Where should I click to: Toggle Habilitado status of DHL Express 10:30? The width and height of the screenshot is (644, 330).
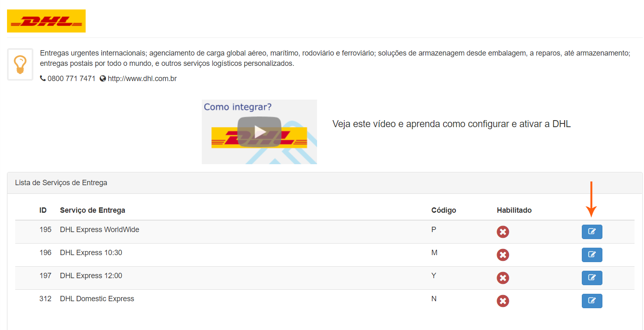(x=503, y=255)
